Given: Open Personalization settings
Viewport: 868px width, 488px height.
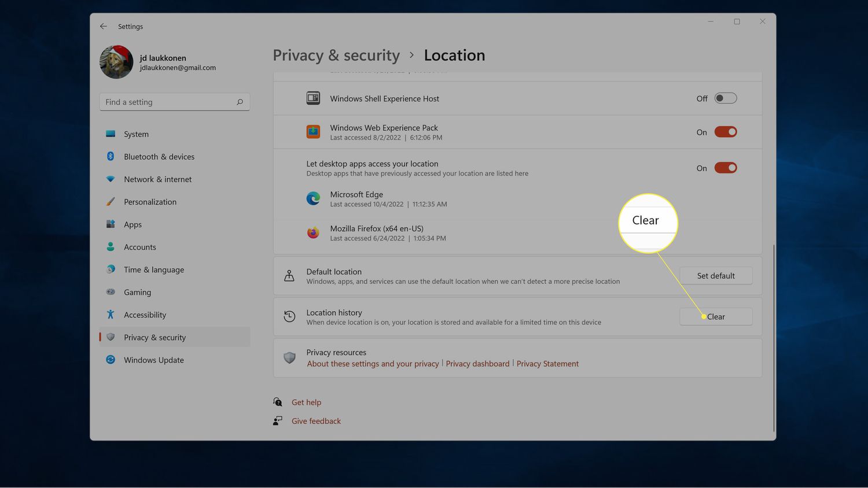Looking at the screenshot, I should click(x=174, y=202).
